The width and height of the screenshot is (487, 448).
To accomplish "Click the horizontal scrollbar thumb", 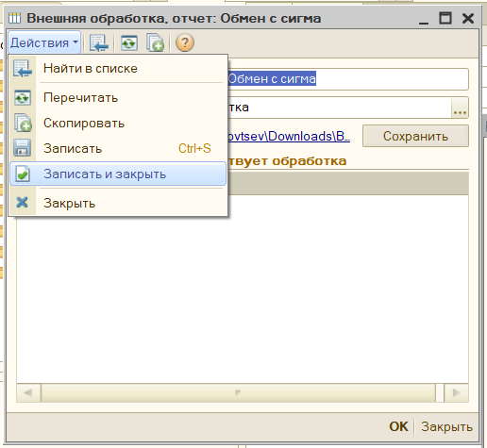I will pyautogui.click(x=238, y=392).
